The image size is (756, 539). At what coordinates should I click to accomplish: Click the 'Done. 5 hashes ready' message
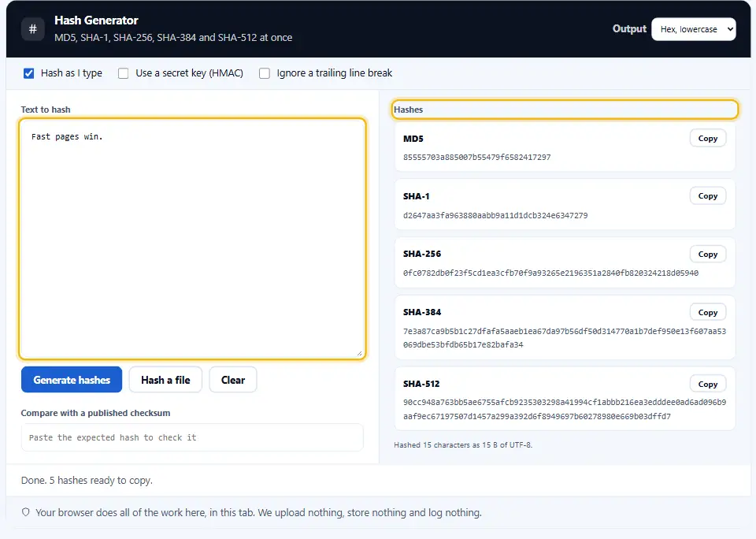click(x=87, y=481)
